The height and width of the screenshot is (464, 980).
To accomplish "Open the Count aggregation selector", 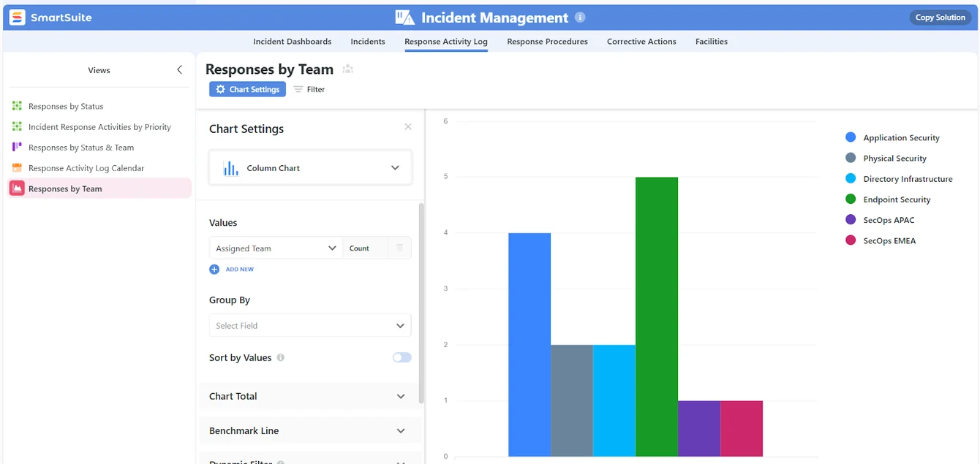I will (x=363, y=248).
